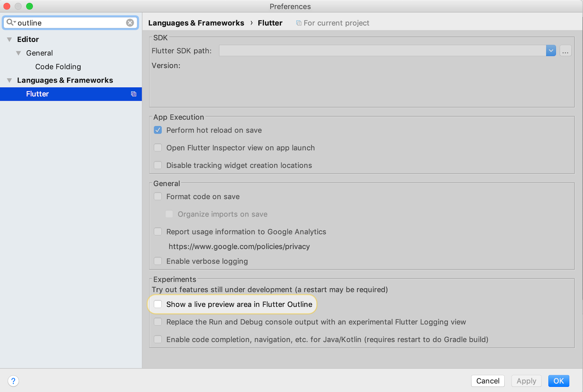Collapse Languages & Frameworks tree node

click(9, 80)
